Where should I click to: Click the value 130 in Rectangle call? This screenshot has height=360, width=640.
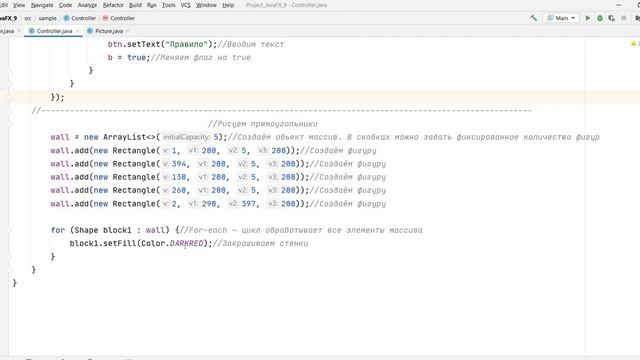pos(179,177)
